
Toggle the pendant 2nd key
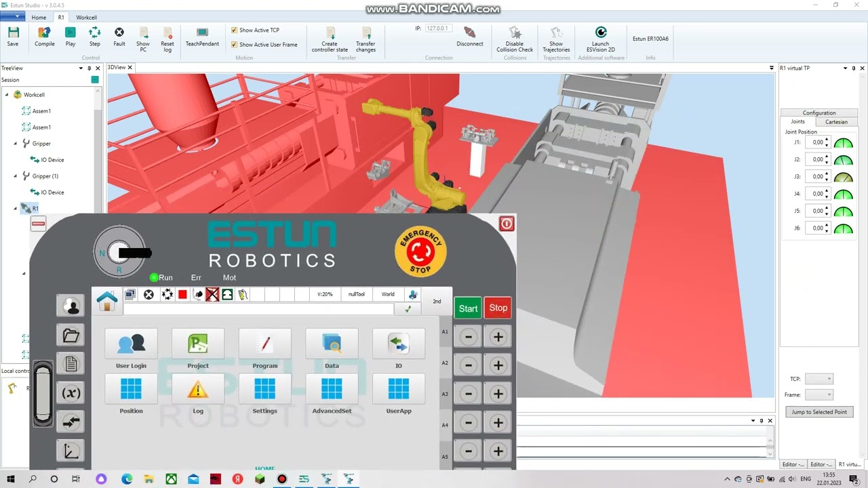[437, 302]
